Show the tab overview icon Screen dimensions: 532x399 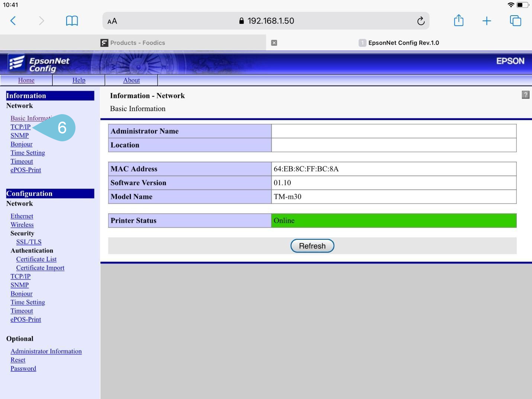(x=515, y=21)
